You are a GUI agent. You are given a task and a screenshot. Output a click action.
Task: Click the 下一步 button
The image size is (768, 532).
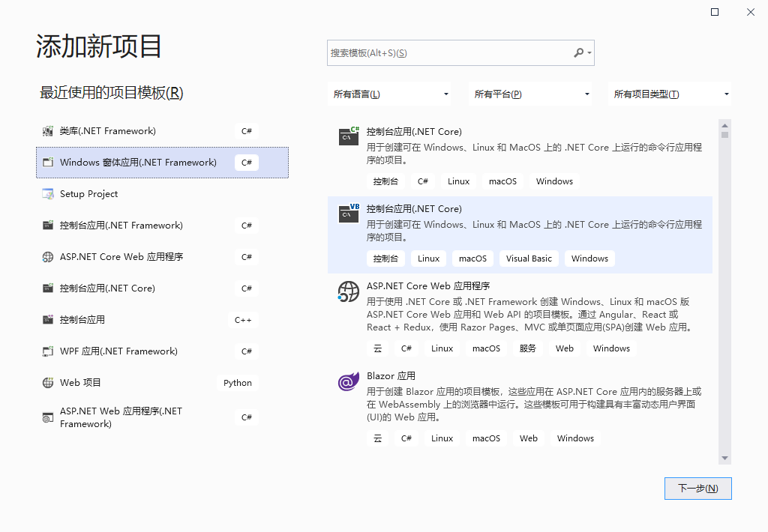697,488
